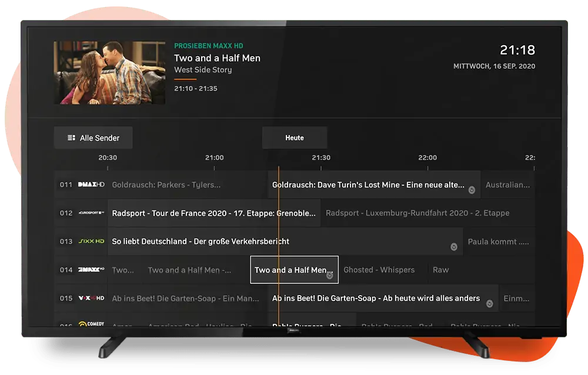Select "Ab ins Beet! - Ab heute wird alles anders"

click(x=383, y=298)
